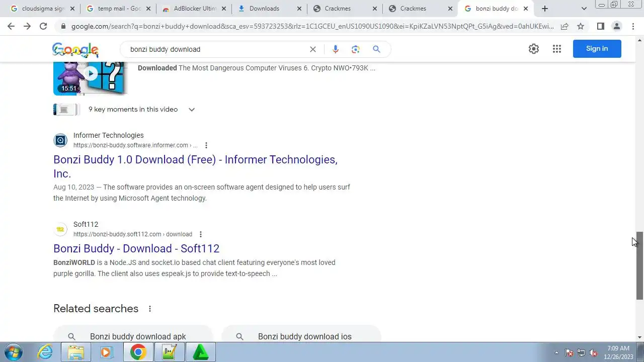Open Related searches options menu

click(150, 309)
